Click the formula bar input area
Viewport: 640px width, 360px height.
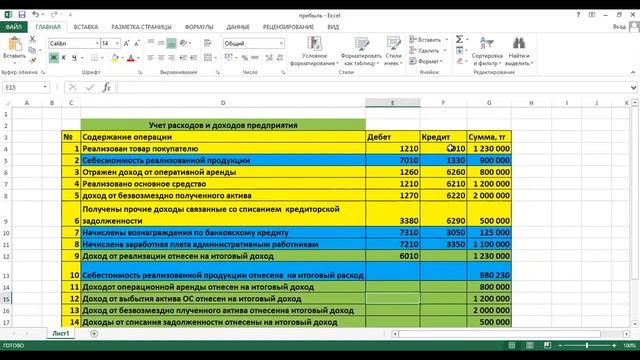tap(373, 87)
